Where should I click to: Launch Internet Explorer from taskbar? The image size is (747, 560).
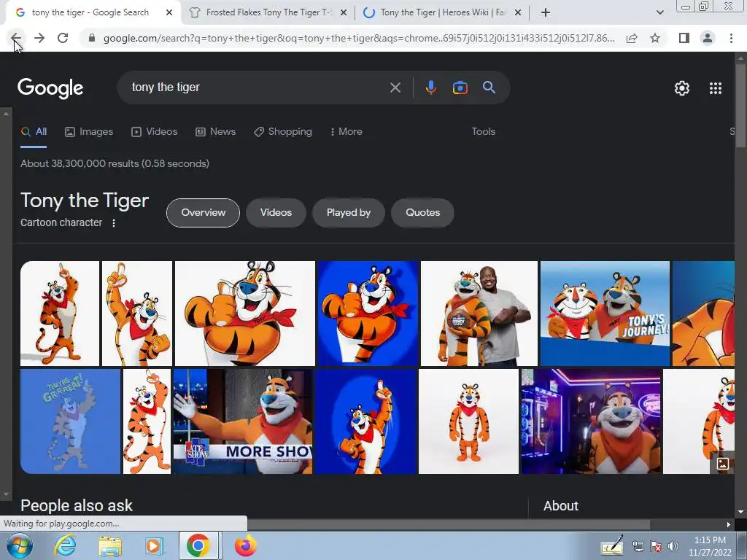point(65,545)
